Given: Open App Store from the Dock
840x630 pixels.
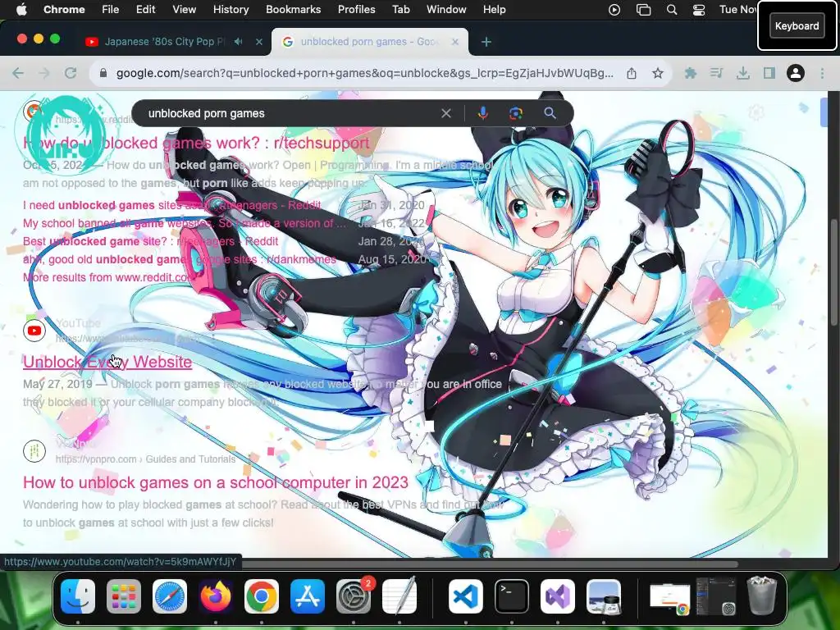Looking at the screenshot, I should [x=308, y=596].
